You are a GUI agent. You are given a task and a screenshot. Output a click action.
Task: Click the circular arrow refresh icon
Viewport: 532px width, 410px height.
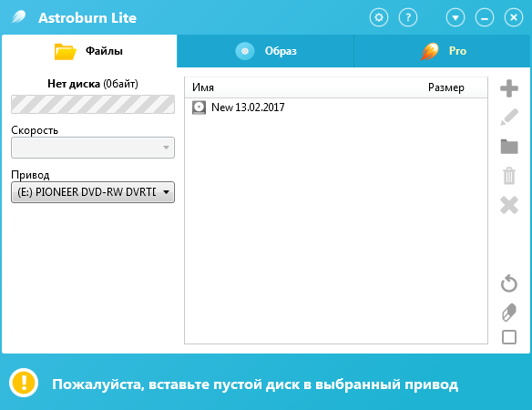pyautogui.click(x=509, y=283)
